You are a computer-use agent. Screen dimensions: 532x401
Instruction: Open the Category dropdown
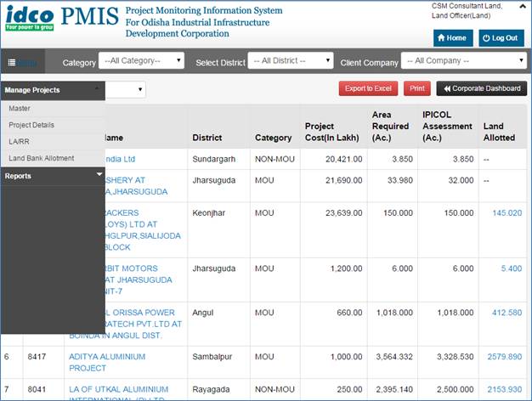pos(141,60)
